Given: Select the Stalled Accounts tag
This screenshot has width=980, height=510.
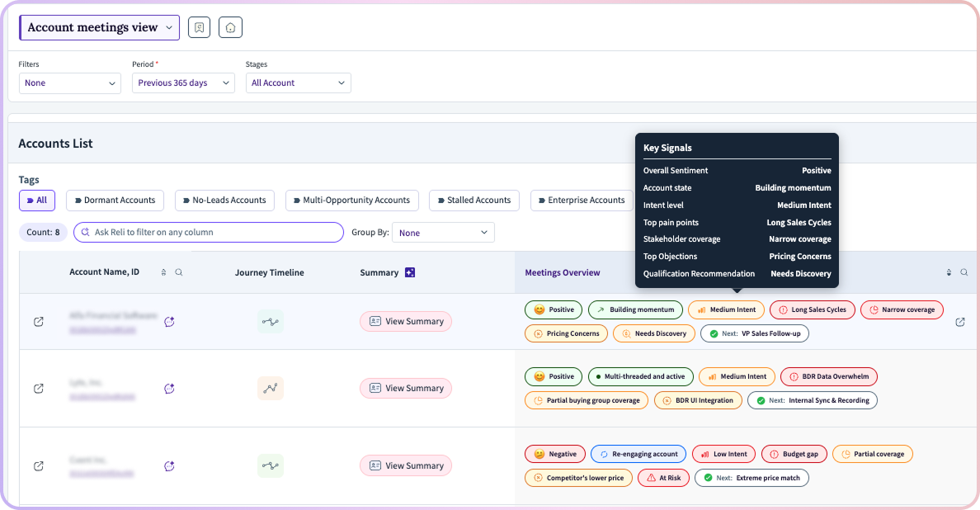Looking at the screenshot, I should (x=474, y=201).
